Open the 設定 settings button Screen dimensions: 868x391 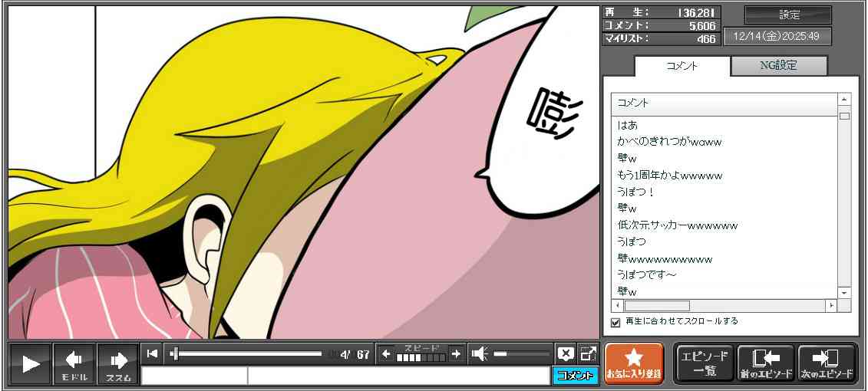(788, 15)
